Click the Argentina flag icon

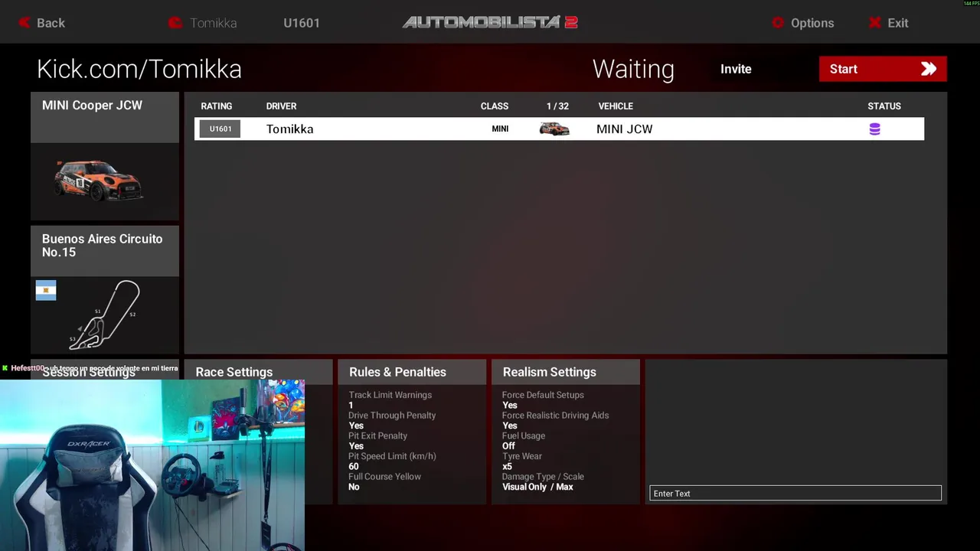[x=46, y=291]
